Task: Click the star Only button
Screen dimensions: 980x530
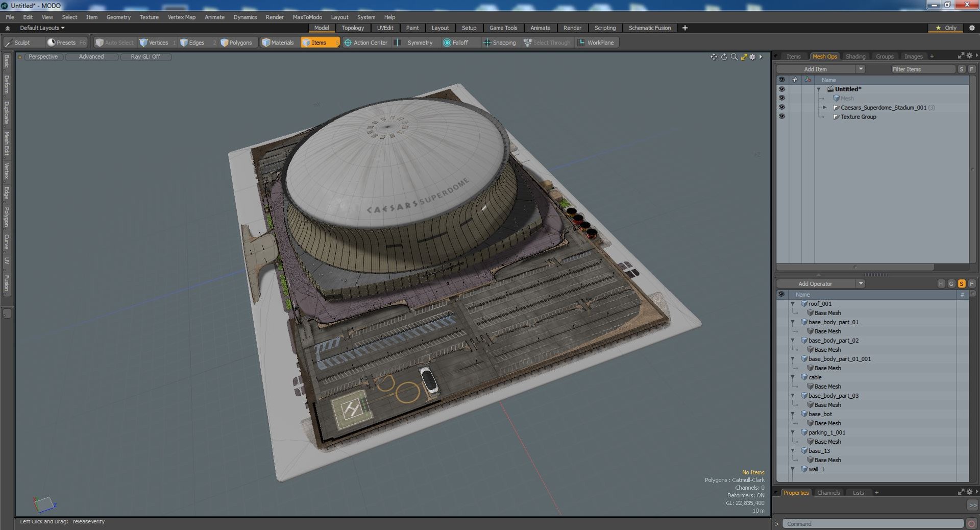Action: tap(946, 28)
